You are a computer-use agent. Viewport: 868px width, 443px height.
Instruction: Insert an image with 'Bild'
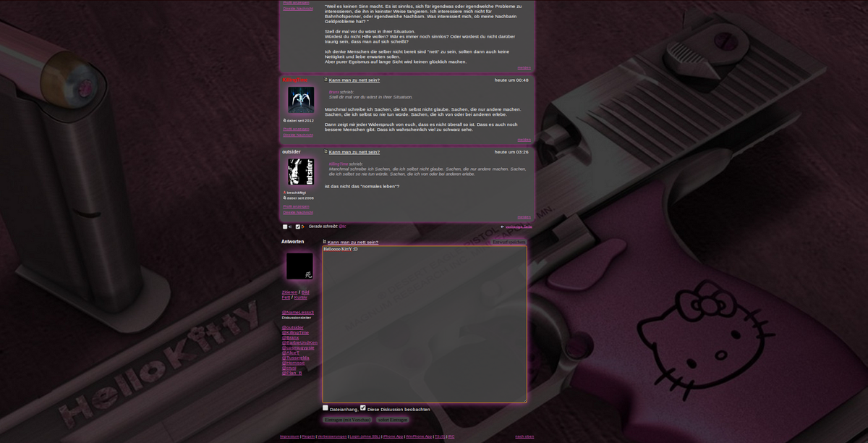coord(305,292)
